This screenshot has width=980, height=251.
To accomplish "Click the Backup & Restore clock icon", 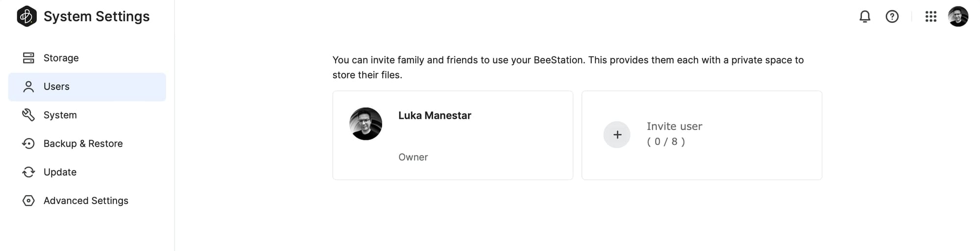I will coord(28,143).
